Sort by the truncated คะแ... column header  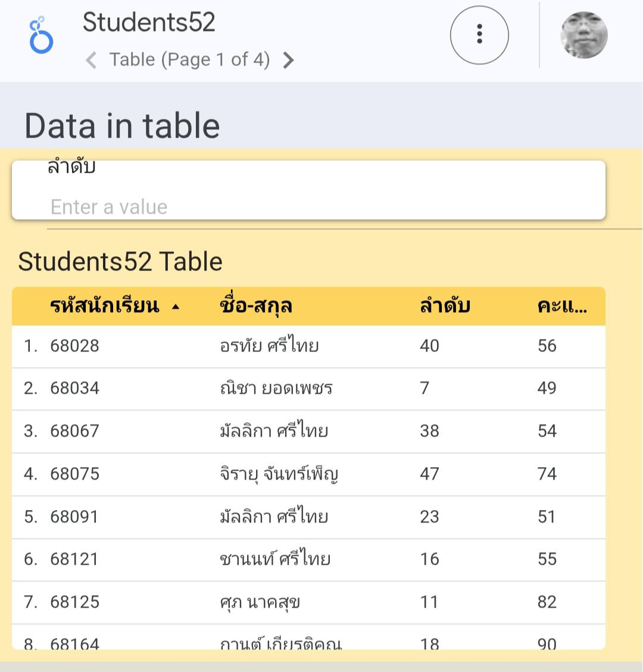561,306
